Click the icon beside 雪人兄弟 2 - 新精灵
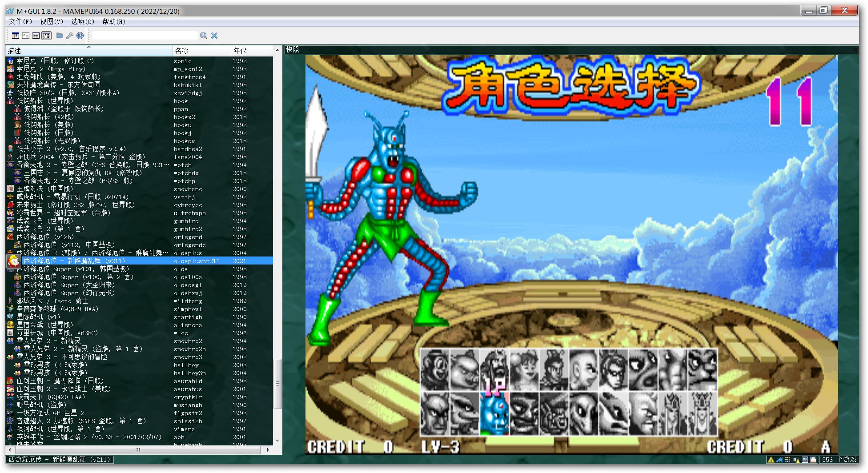Screen dimensions: 868x473 point(11,341)
